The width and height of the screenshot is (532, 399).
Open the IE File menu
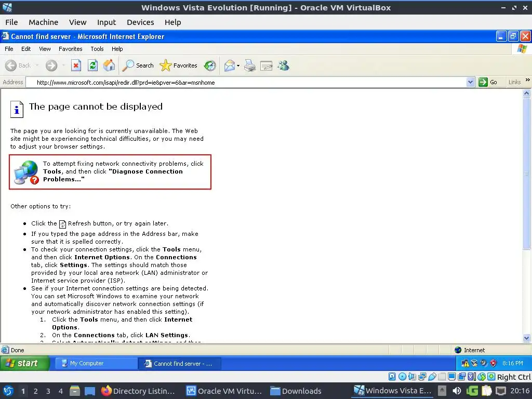coord(9,49)
